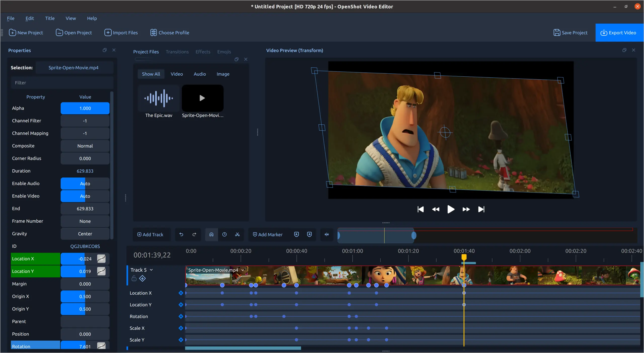This screenshot has width=644, height=353.
Task: Open Location Y curve editor in Properties
Action: pos(101,271)
